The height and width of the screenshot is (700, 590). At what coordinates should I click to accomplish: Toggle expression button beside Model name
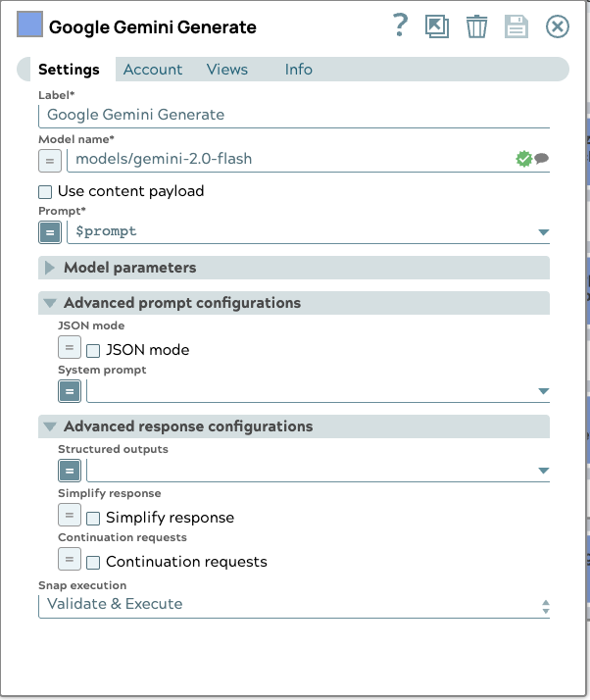coord(50,159)
